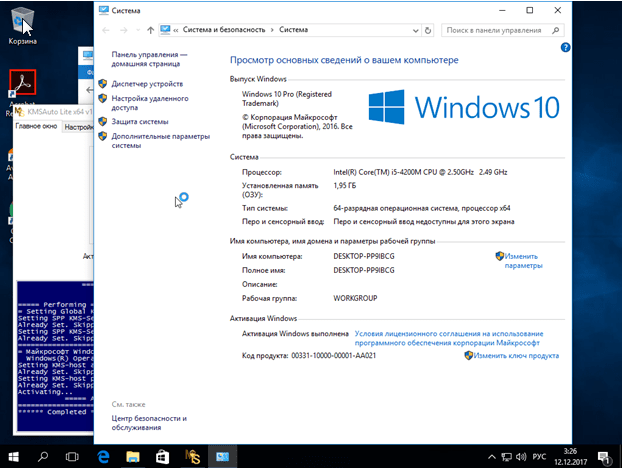622x468 pixels.
Task: Click Изменить ключ продукта link
Action: point(516,355)
